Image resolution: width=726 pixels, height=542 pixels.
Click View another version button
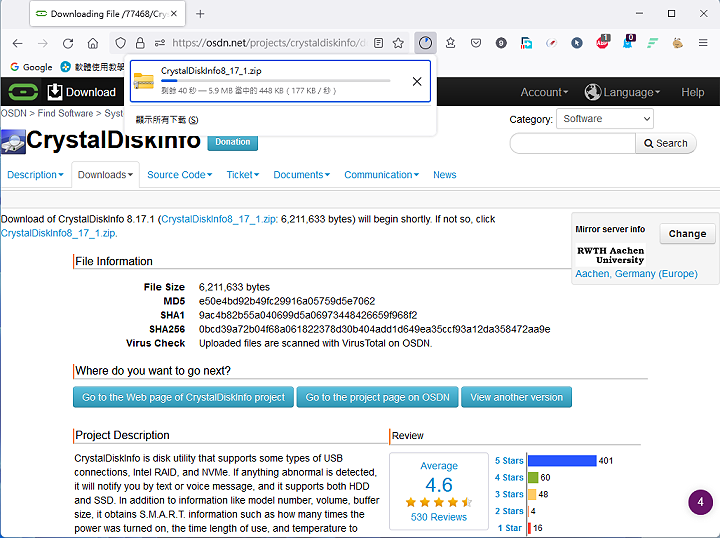point(516,398)
